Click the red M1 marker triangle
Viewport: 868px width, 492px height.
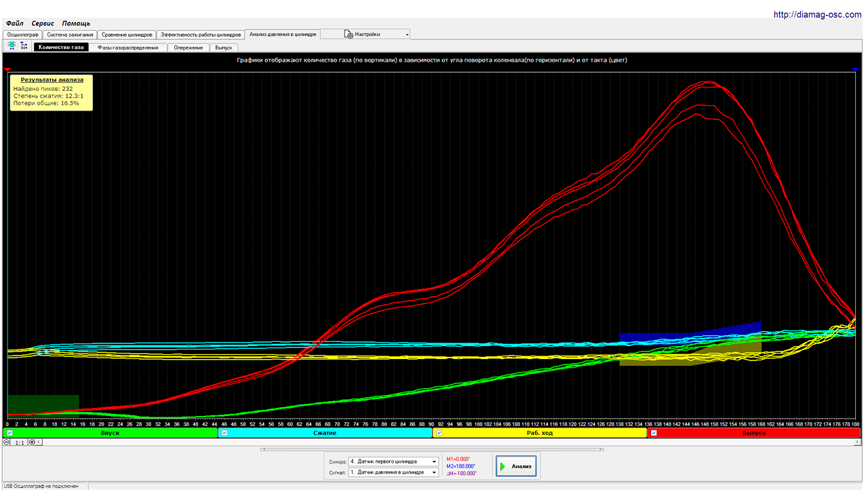pos(7,69)
